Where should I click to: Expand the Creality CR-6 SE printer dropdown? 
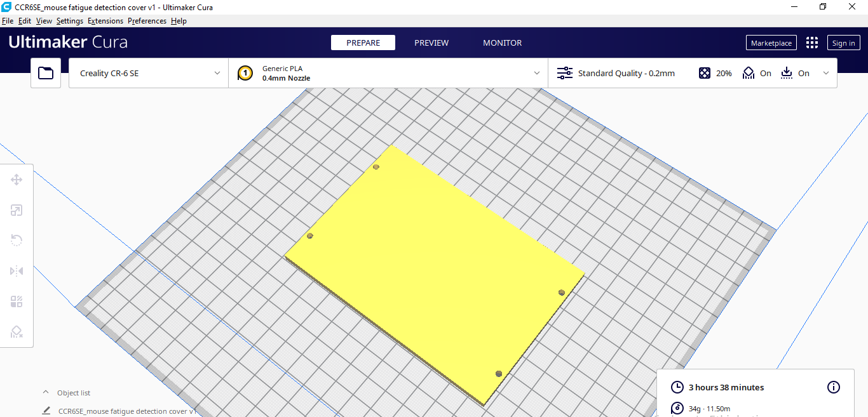148,73
